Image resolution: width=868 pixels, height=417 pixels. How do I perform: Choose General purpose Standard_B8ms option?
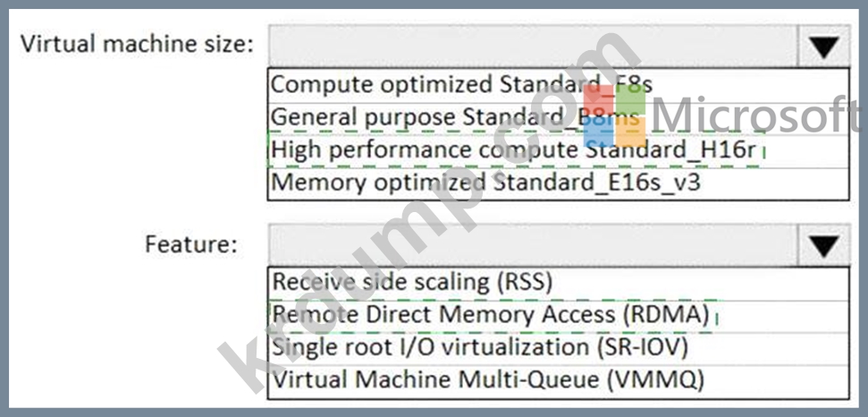(558, 118)
